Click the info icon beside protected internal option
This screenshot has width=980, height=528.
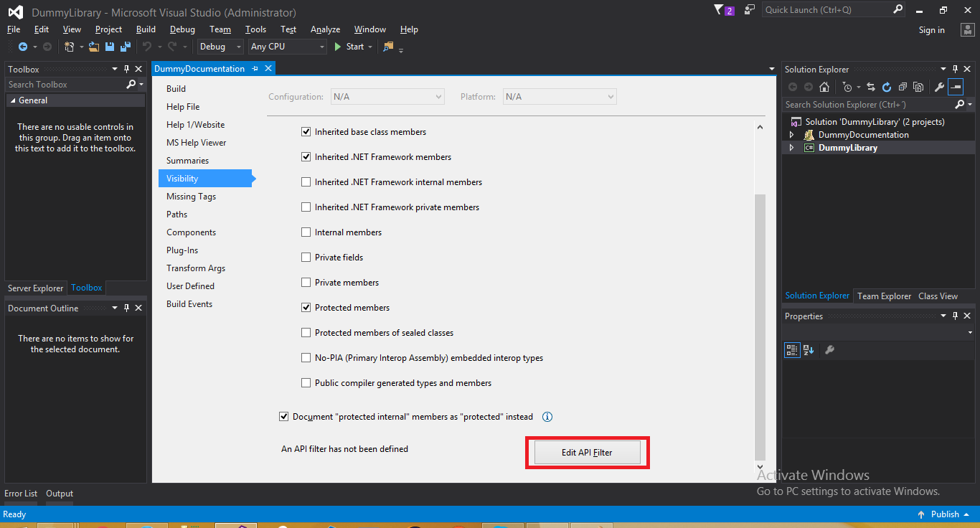(x=547, y=417)
